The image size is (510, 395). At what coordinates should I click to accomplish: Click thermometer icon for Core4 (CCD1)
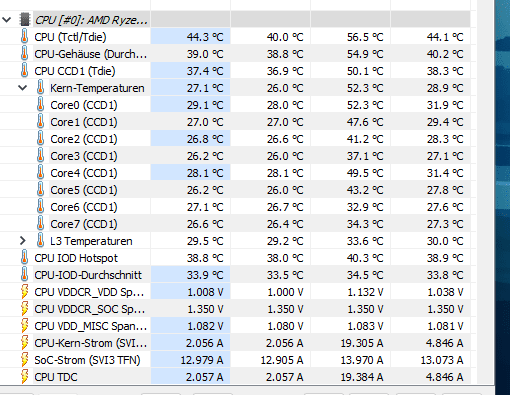40,173
